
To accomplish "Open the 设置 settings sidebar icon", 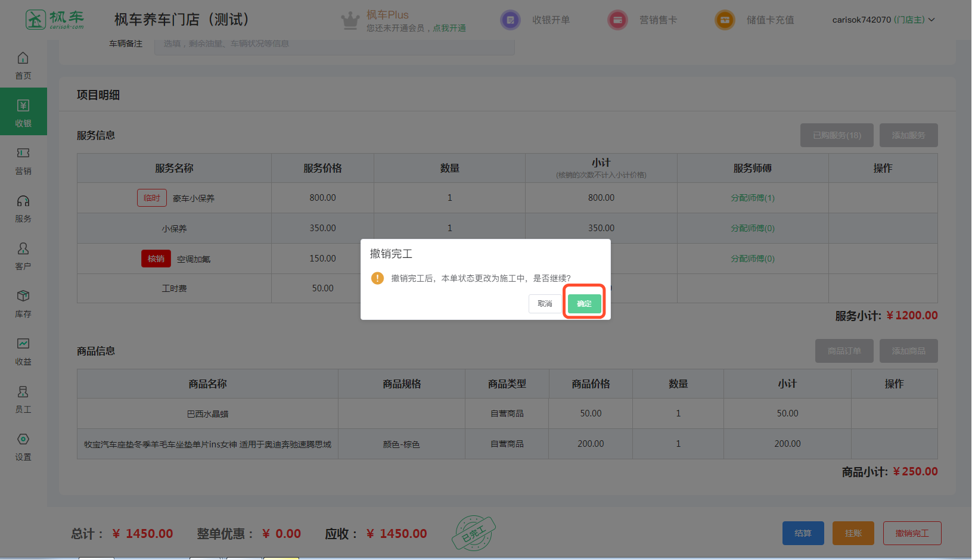I will [23, 440].
